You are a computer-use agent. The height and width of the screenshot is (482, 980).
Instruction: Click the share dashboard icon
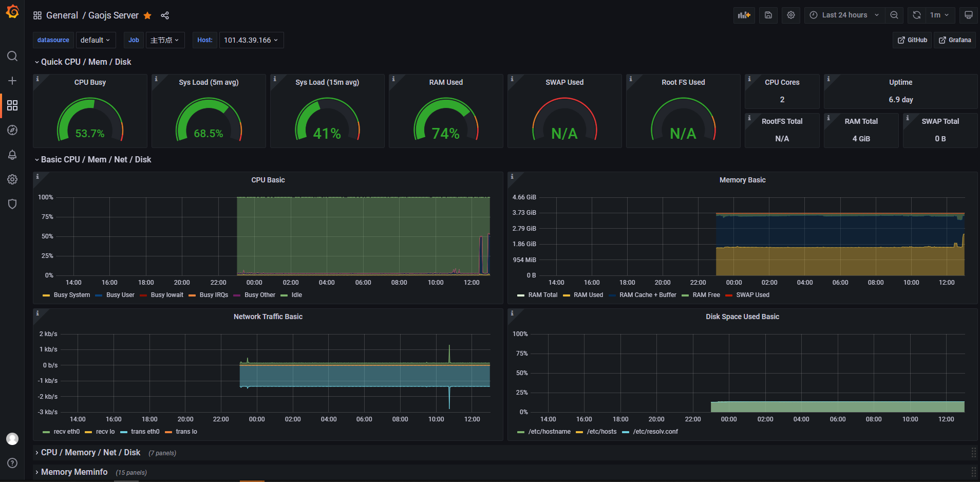(x=165, y=15)
